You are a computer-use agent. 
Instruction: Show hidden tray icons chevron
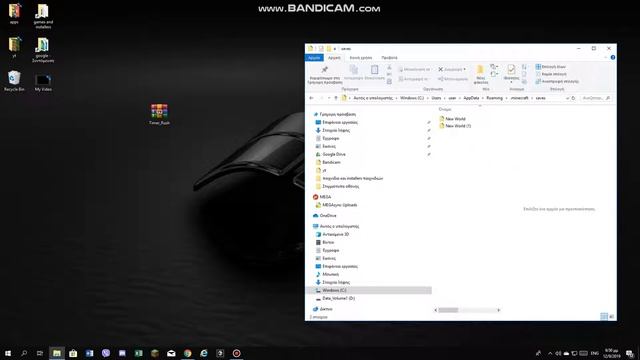[550, 353]
